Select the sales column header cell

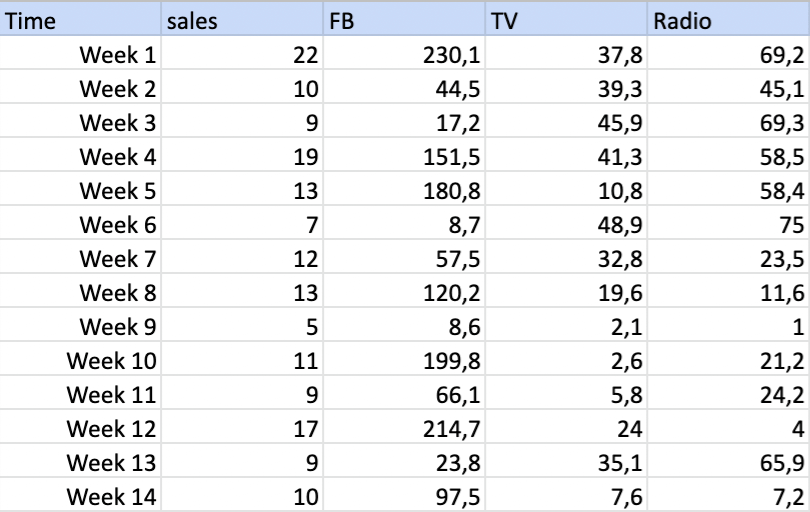point(242,20)
